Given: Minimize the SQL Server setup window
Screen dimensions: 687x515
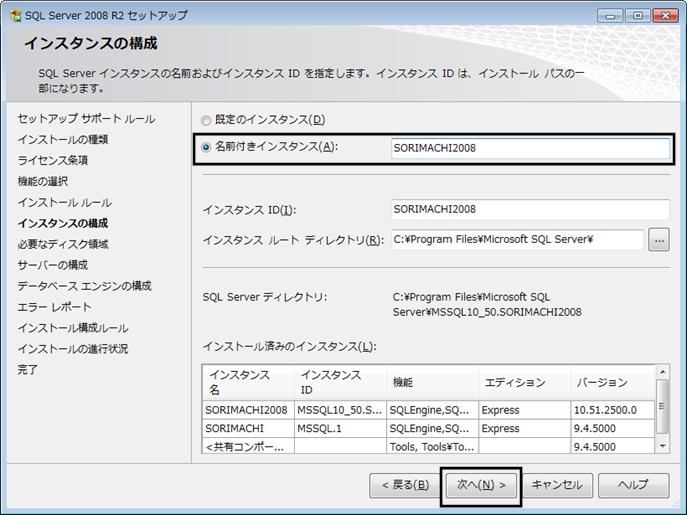Looking at the screenshot, I should (610, 16).
